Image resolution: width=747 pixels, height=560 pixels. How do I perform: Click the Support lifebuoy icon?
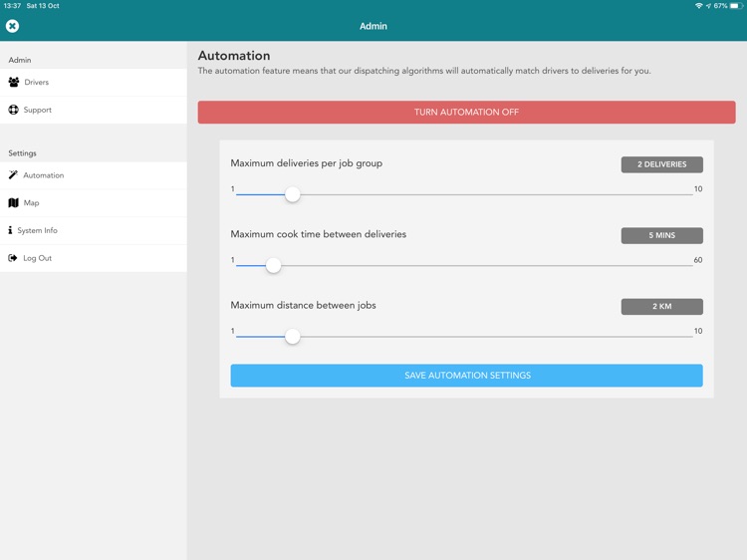point(13,110)
